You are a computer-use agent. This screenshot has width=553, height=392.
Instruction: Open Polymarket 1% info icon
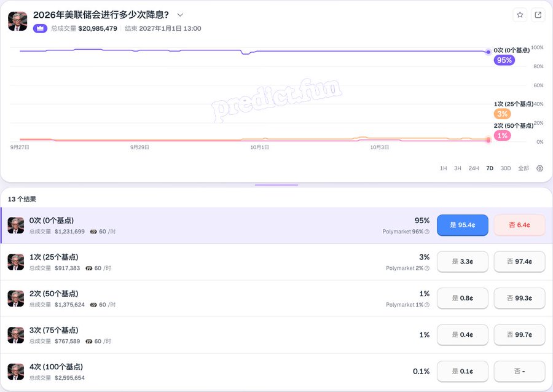[x=427, y=305]
